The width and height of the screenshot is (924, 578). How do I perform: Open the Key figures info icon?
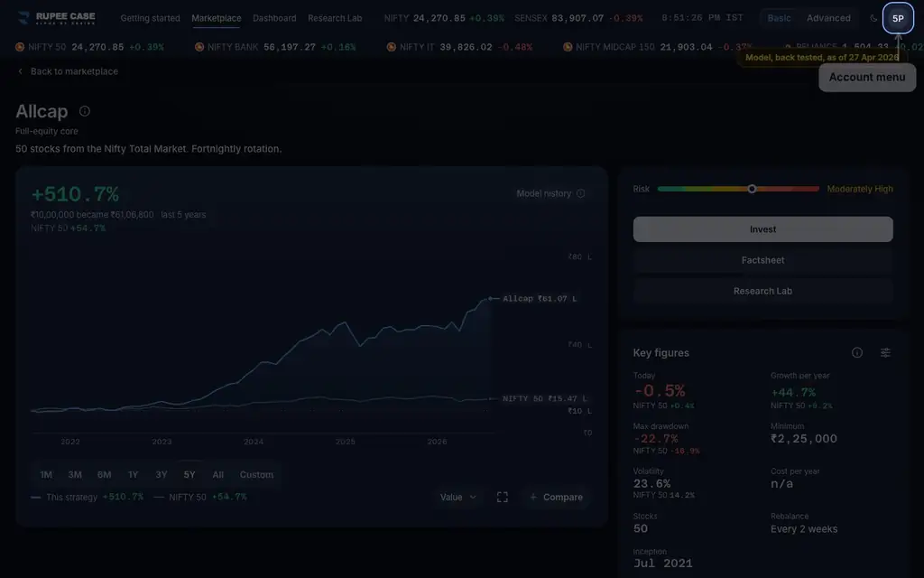tap(857, 353)
